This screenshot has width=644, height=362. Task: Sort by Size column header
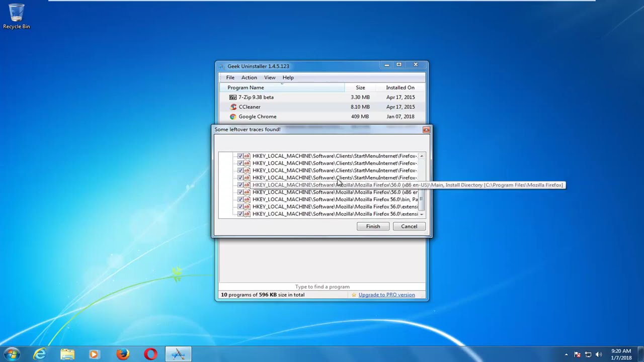360,87
